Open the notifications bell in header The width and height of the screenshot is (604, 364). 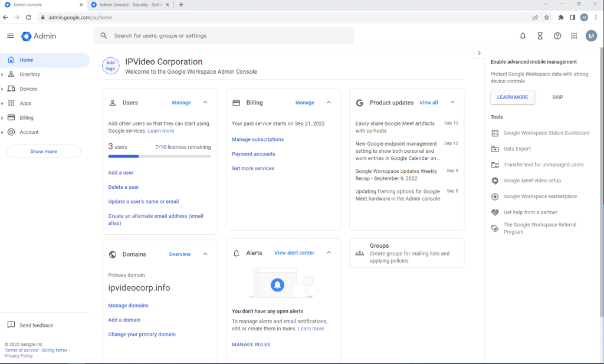coord(523,36)
